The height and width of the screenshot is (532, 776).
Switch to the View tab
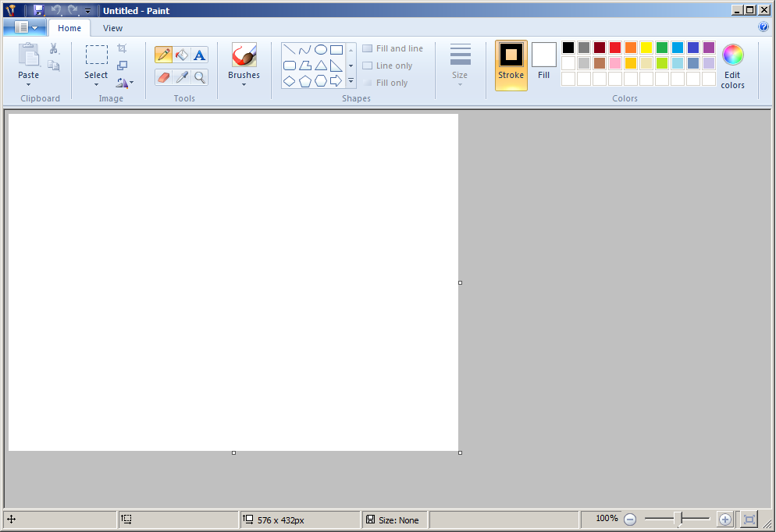point(112,28)
